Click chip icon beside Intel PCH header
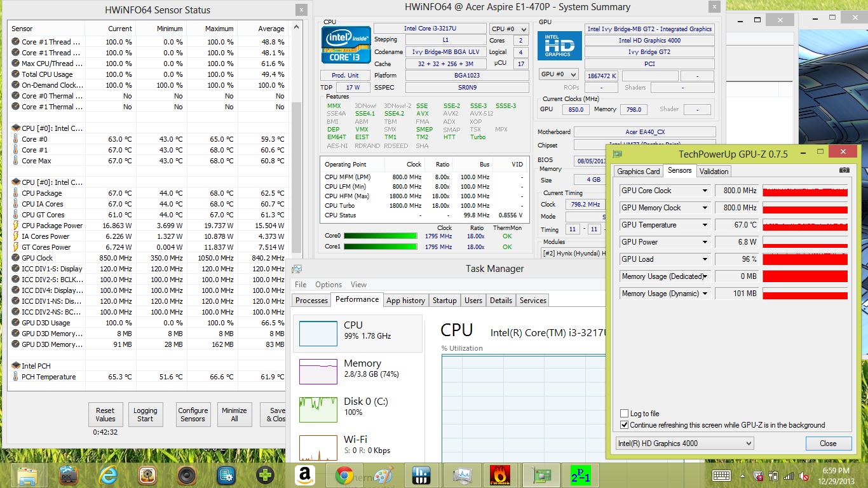 (x=15, y=366)
